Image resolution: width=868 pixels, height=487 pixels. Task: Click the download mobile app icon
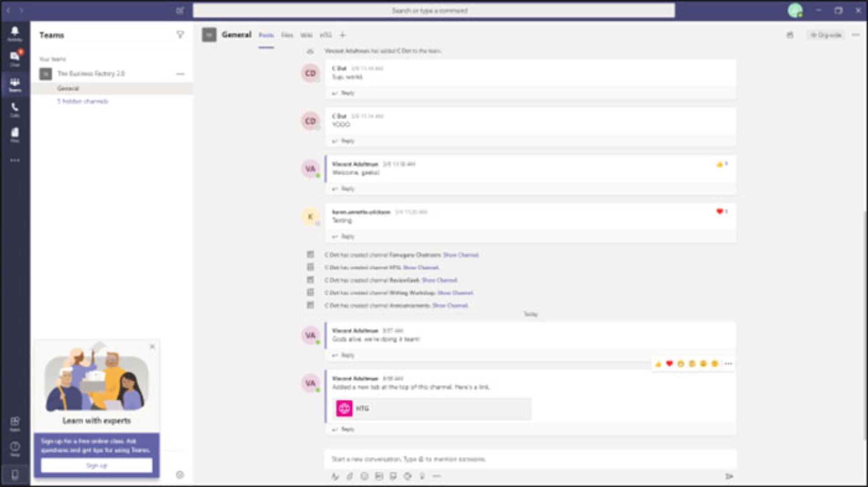[15, 475]
